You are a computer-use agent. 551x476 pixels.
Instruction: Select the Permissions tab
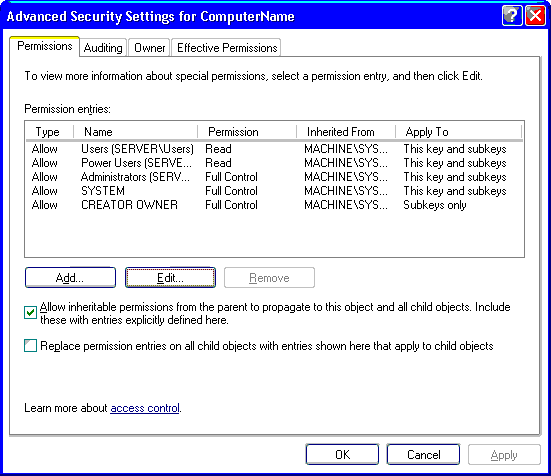(45, 46)
